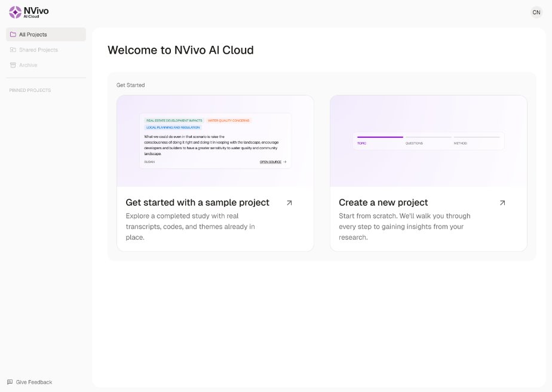Click the arrow icon on sample project card

(x=289, y=203)
